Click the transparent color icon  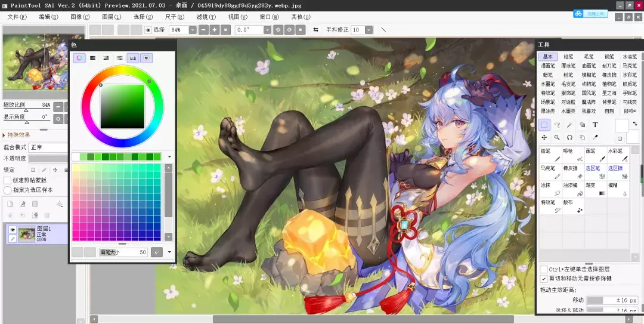pos(620,138)
